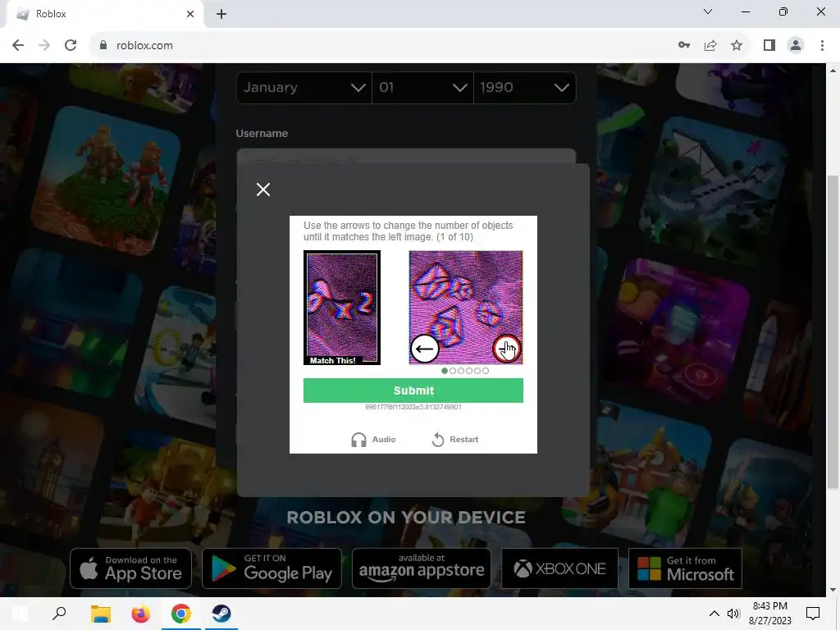Open Windows Start menu

click(20, 614)
